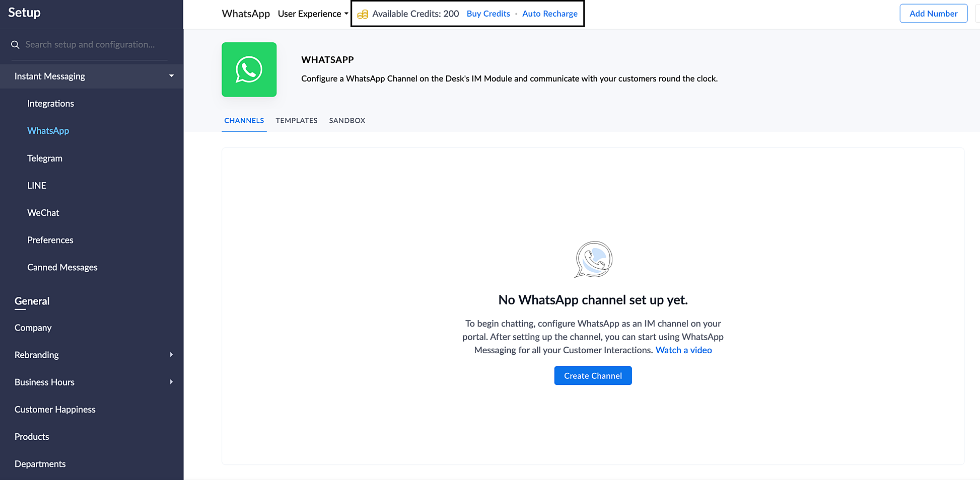Click the No WhatsApp channel set up yet heading
This screenshot has width=980, height=480.
[x=593, y=300]
